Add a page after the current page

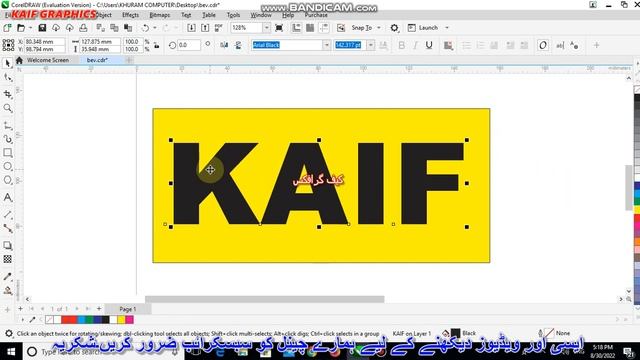pos(99,309)
